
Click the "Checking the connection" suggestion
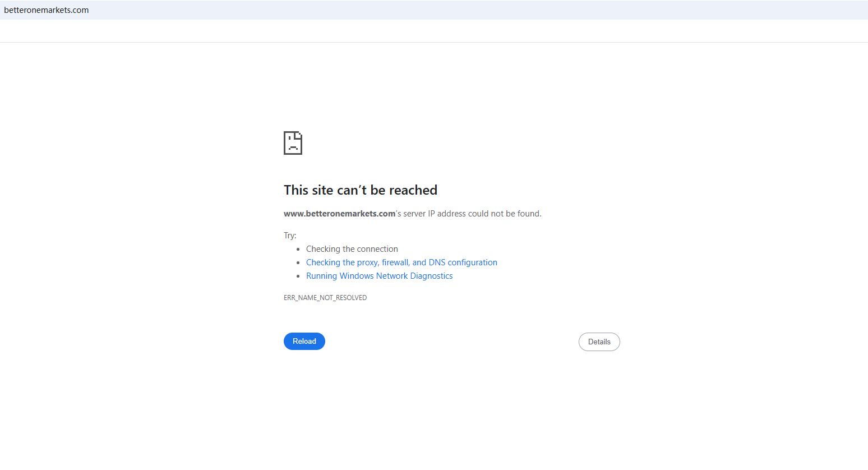click(x=352, y=249)
